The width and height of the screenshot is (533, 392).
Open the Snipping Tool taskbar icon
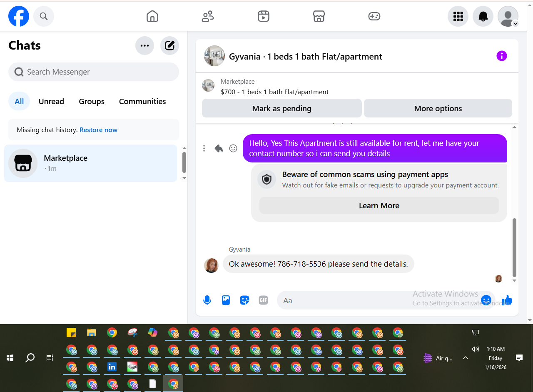[132, 332]
